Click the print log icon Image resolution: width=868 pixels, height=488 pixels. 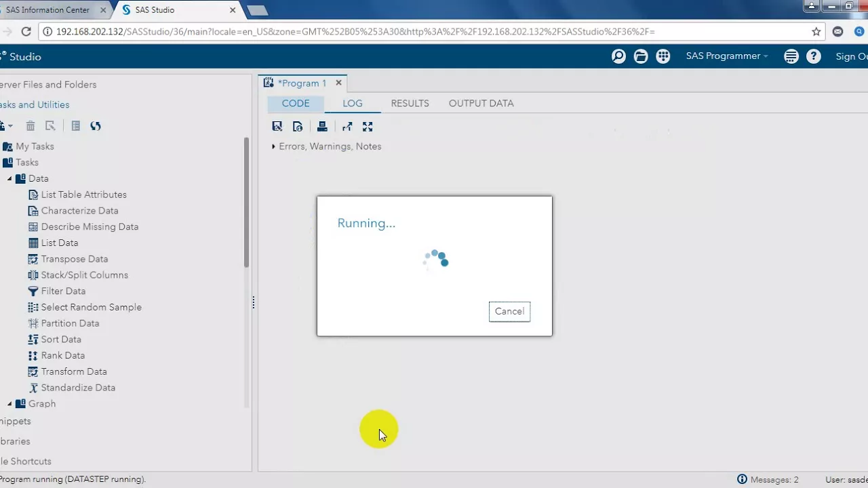[322, 127]
